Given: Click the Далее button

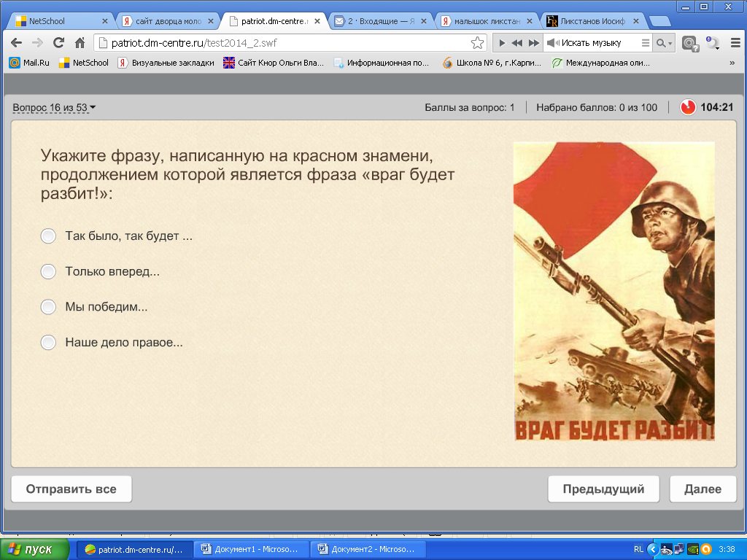Looking at the screenshot, I should [703, 489].
